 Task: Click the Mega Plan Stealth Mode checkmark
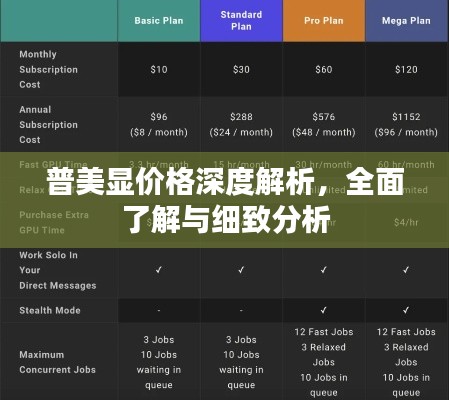[406, 310]
